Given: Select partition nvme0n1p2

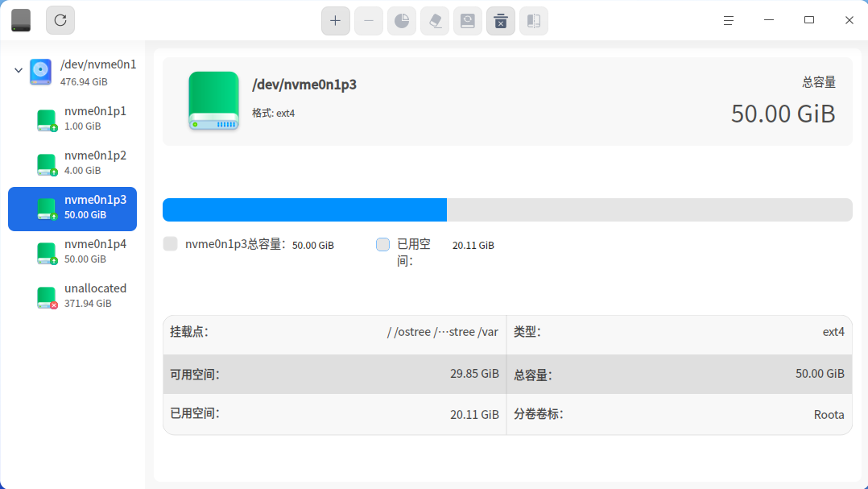Looking at the screenshot, I should [x=72, y=163].
